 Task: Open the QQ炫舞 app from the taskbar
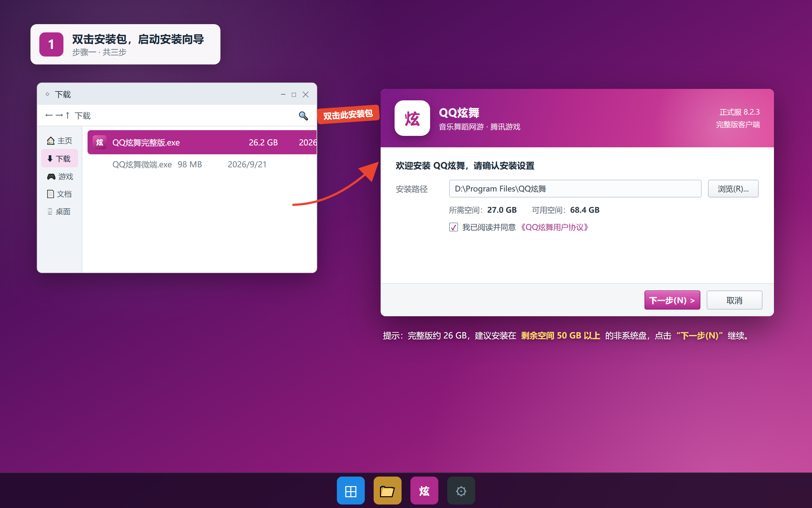click(x=424, y=491)
